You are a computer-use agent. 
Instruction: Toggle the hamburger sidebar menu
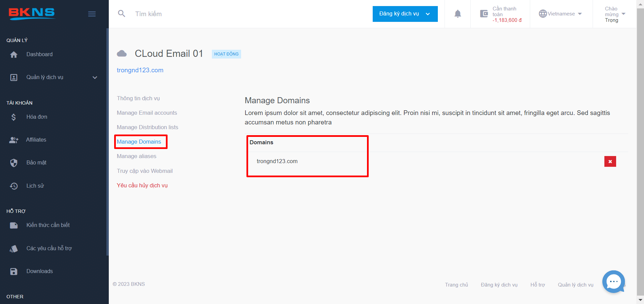tap(92, 14)
